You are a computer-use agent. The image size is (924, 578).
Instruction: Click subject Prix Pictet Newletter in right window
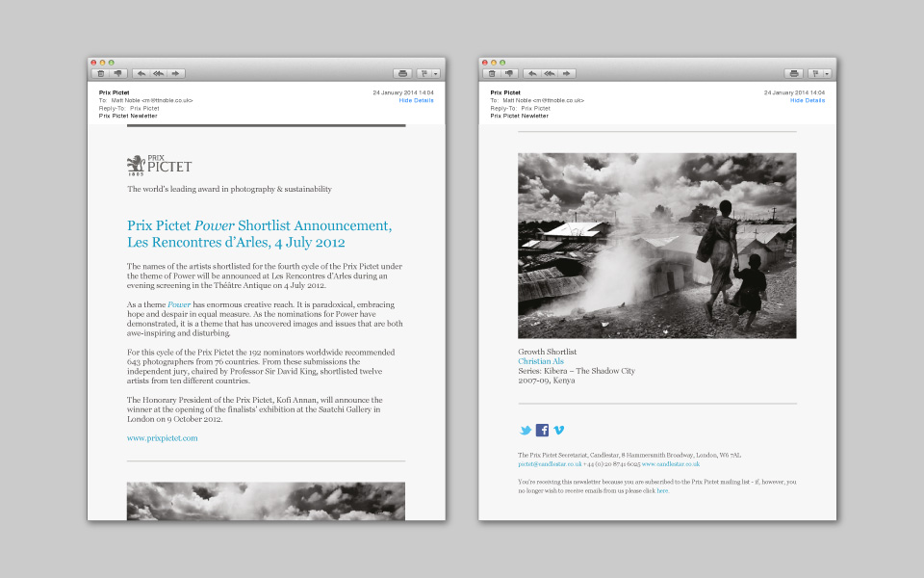point(519,116)
